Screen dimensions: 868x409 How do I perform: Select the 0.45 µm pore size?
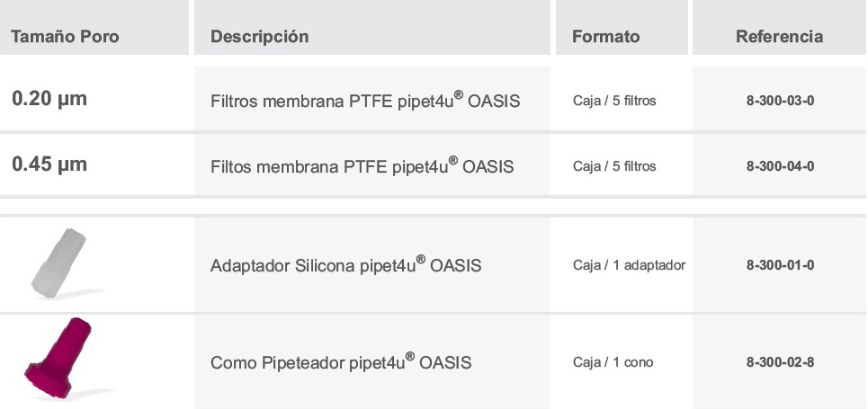click(49, 165)
